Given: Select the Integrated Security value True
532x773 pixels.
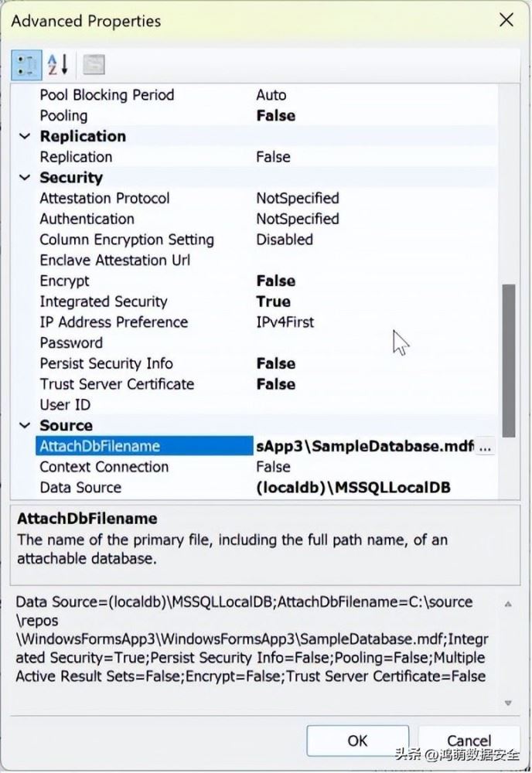Looking at the screenshot, I should tap(273, 301).
